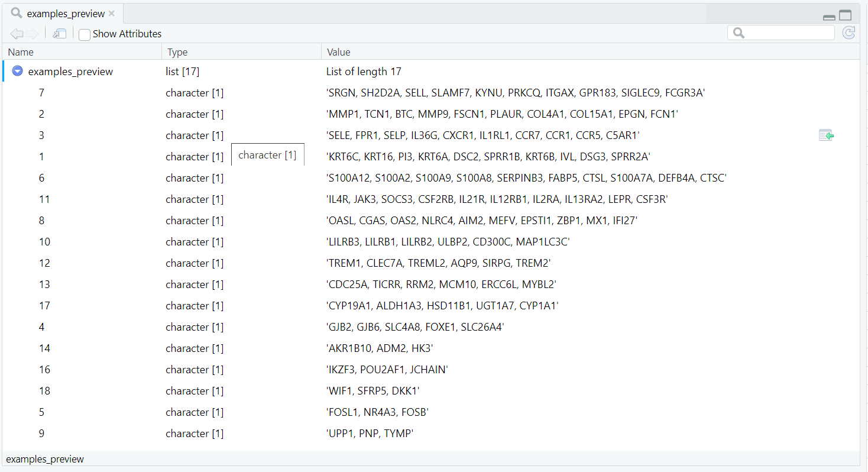Select list element 17 with CYP19A1
This screenshot has width=868, height=472.
pyautogui.click(x=44, y=306)
